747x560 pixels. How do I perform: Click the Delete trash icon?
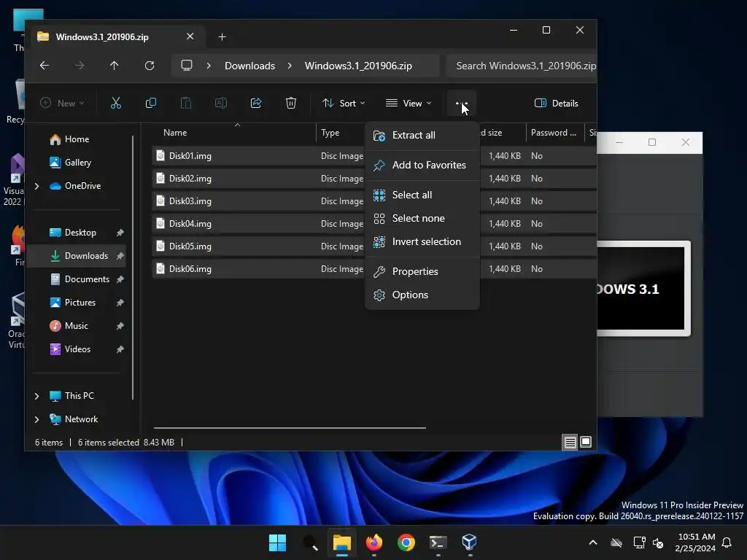click(291, 103)
